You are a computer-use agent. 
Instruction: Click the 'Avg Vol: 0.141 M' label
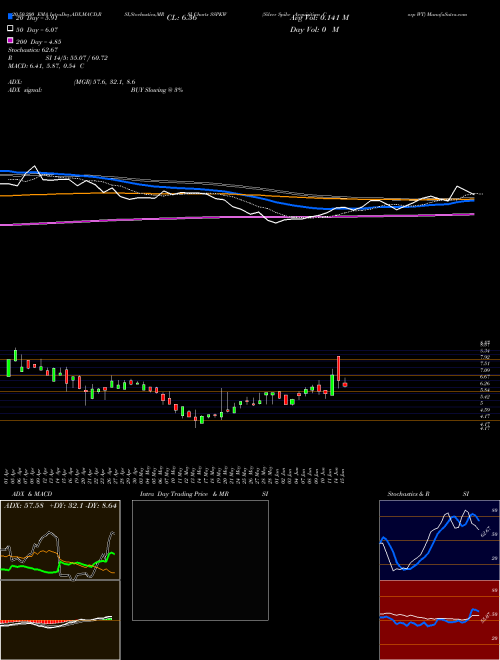[x=319, y=18]
